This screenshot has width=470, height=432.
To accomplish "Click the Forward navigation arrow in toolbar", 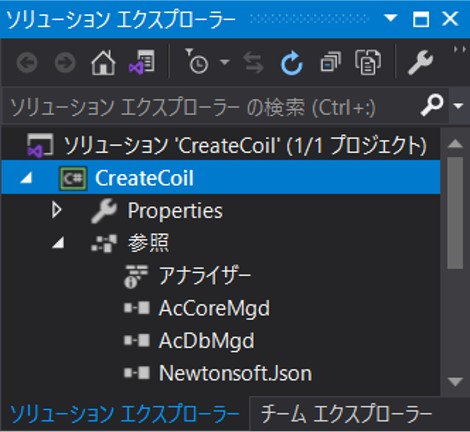I will 65,62.
